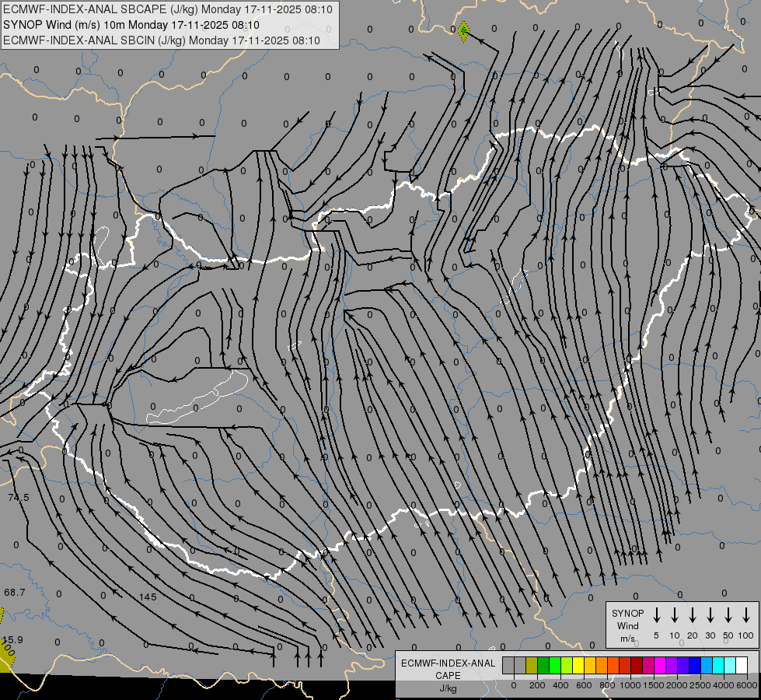Click the 5 m/s wind arrow in legend
Screen dimensions: 761x700
click(x=656, y=615)
